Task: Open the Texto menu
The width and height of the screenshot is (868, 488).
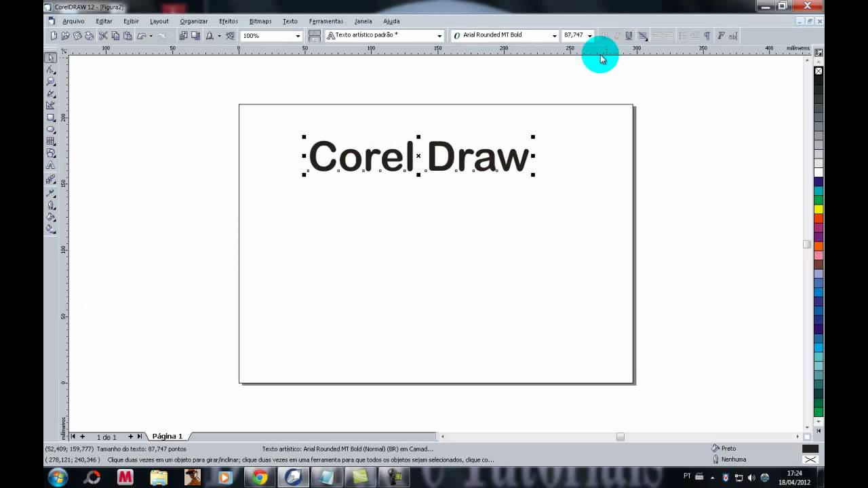Action: coord(290,21)
